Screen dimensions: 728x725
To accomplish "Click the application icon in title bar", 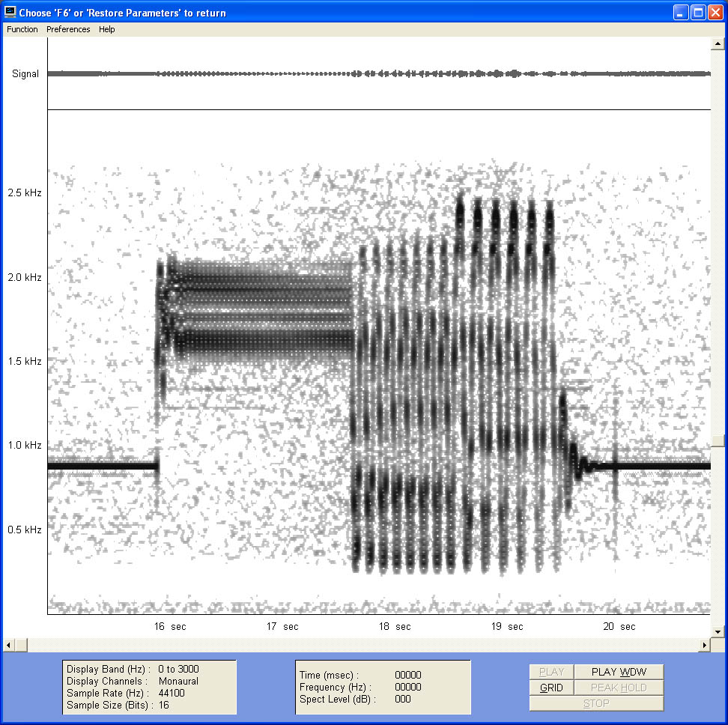I will point(10,12).
